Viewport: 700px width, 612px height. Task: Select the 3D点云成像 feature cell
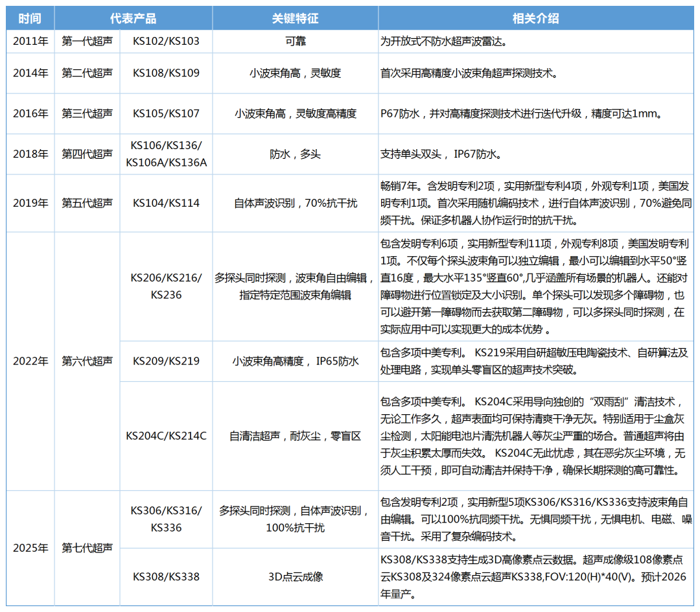coord(295,576)
